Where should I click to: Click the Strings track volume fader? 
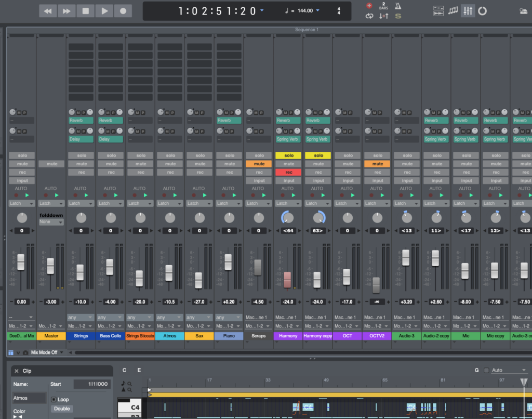pyautogui.click(x=80, y=272)
